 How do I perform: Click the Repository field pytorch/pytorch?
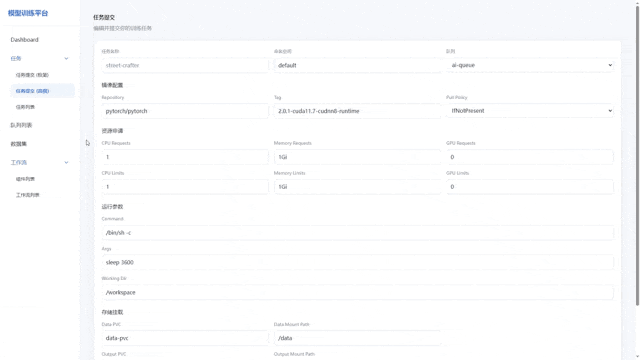185,111
